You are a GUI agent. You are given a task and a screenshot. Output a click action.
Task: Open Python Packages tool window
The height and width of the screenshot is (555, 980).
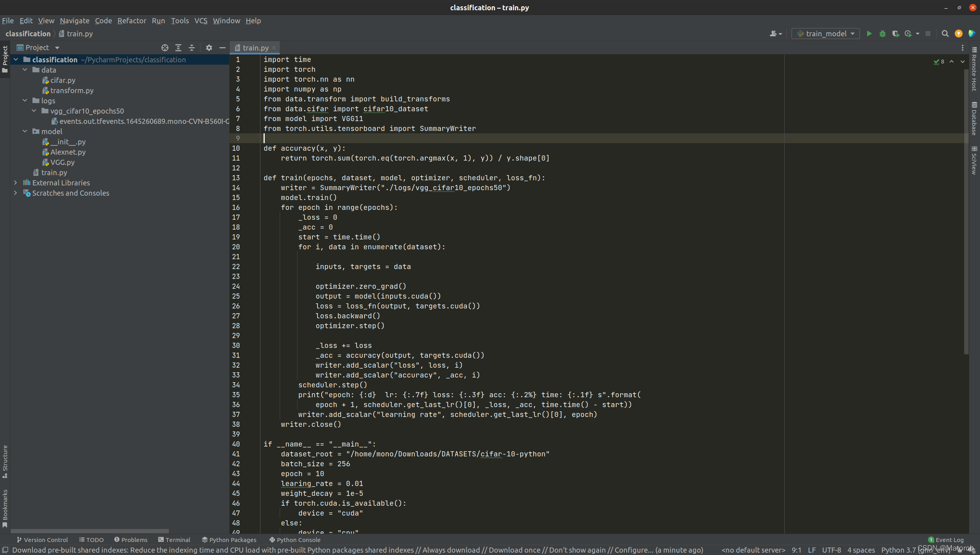coord(229,540)
